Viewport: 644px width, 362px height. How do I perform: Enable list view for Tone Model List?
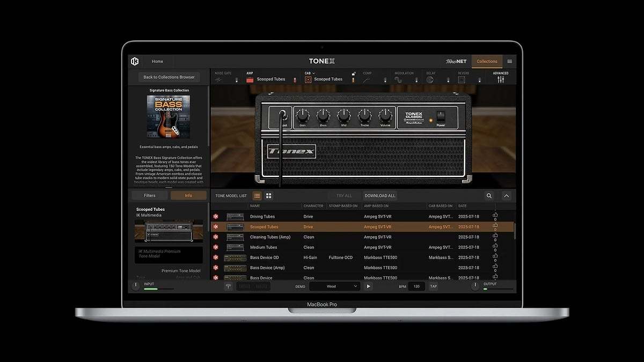(257, 196)
